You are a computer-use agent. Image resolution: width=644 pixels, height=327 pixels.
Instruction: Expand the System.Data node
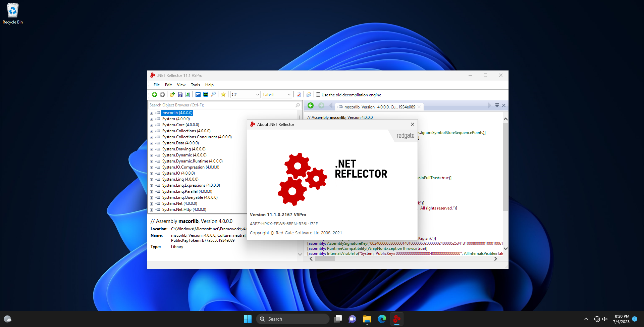tap(151, 143)
